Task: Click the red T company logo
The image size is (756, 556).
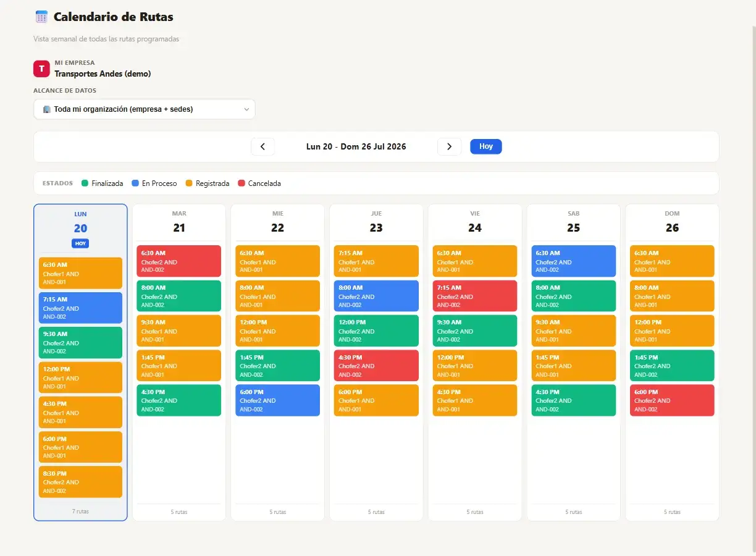Action: pos(41,69)
